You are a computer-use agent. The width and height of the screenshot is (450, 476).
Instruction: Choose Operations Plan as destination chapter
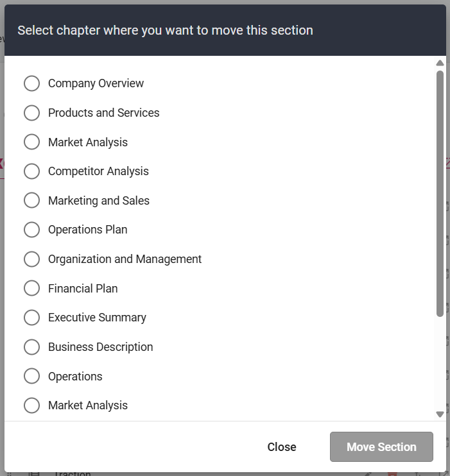point(31,230)
